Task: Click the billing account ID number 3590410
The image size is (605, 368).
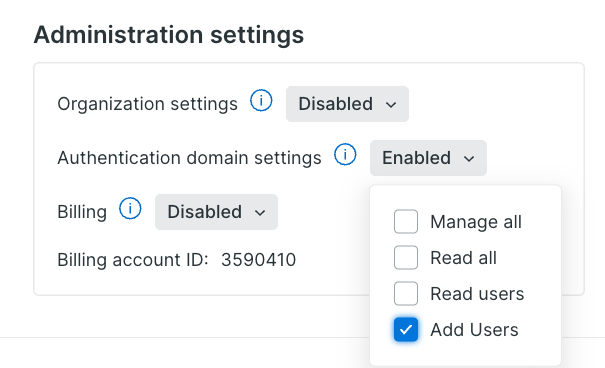Action: 259,260
